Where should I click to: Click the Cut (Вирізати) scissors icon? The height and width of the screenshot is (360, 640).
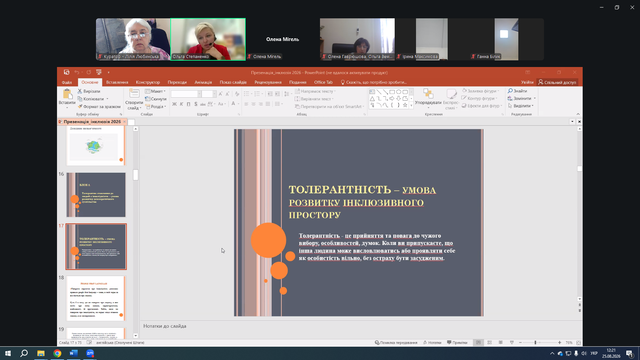(80, 91)
